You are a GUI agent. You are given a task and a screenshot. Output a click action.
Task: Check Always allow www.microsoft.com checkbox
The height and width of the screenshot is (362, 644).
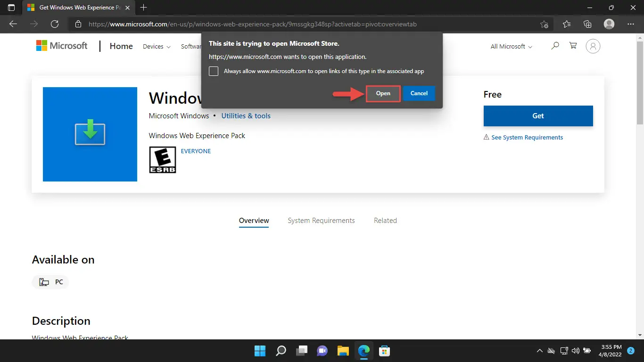pos(214,71)
